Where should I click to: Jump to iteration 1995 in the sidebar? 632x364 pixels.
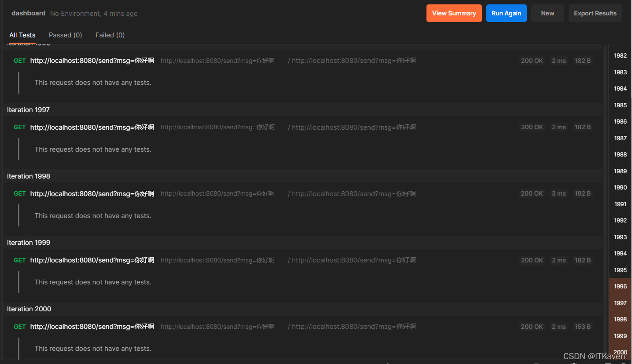[x=620, y=270]
